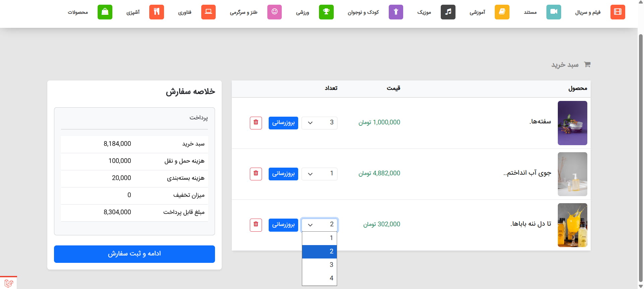
Task: Go to فیلم و سریال menu
Action: 588,12
